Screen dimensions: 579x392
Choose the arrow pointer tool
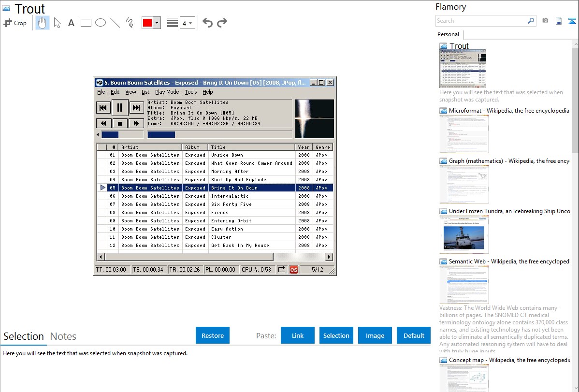point(58,23)
